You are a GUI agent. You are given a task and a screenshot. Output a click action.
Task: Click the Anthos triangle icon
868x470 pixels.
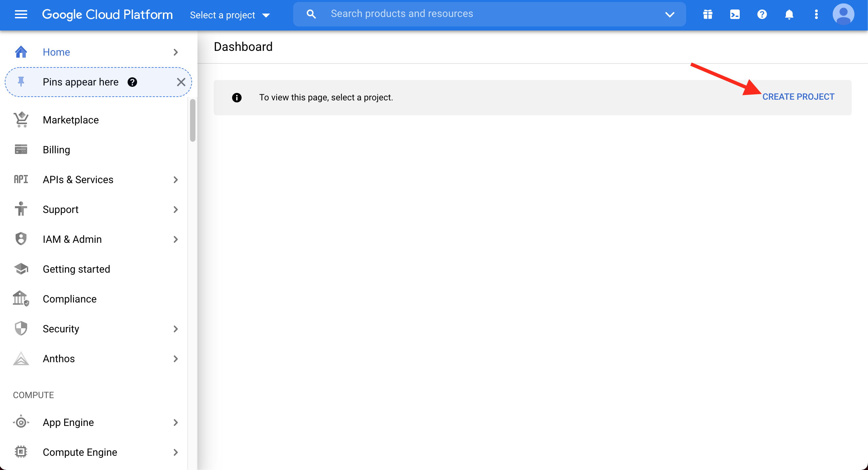pos(21,358)
